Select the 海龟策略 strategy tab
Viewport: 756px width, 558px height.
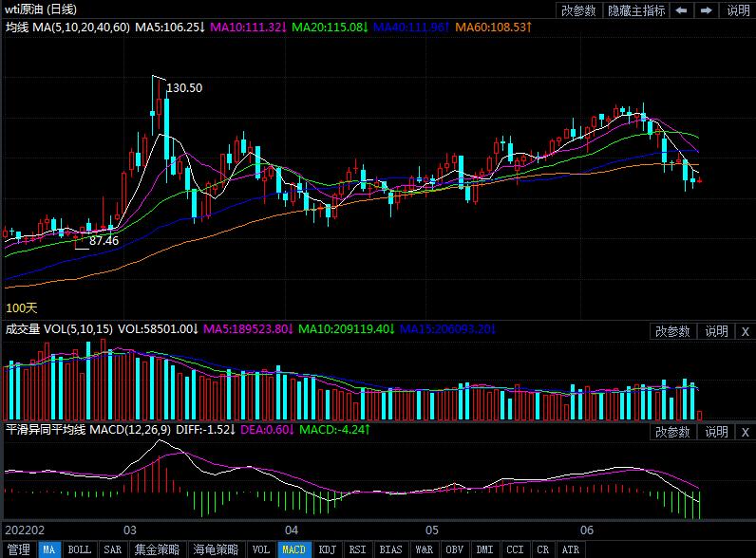(216, 549)
